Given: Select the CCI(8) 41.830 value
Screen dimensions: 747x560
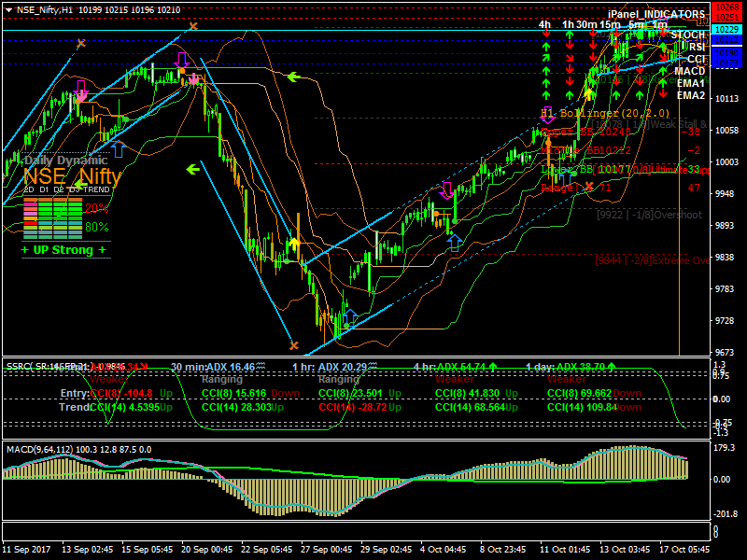Looking at the screenshot, I should tap(468, 393).
